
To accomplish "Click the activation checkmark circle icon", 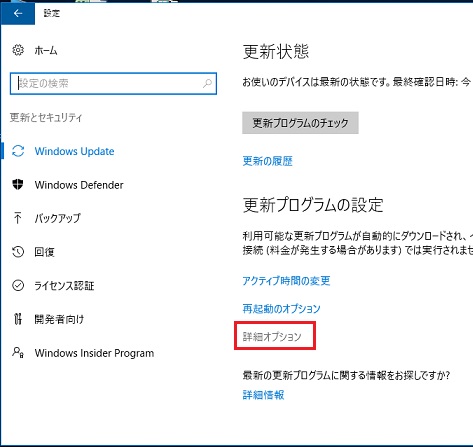I will [x=18, y=285].
